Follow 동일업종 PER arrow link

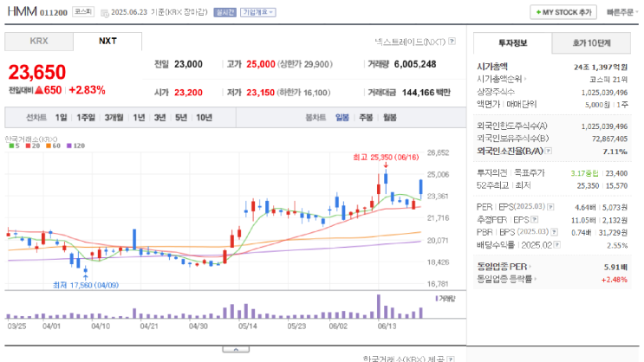pyautogui.click(x=530, y=267)
